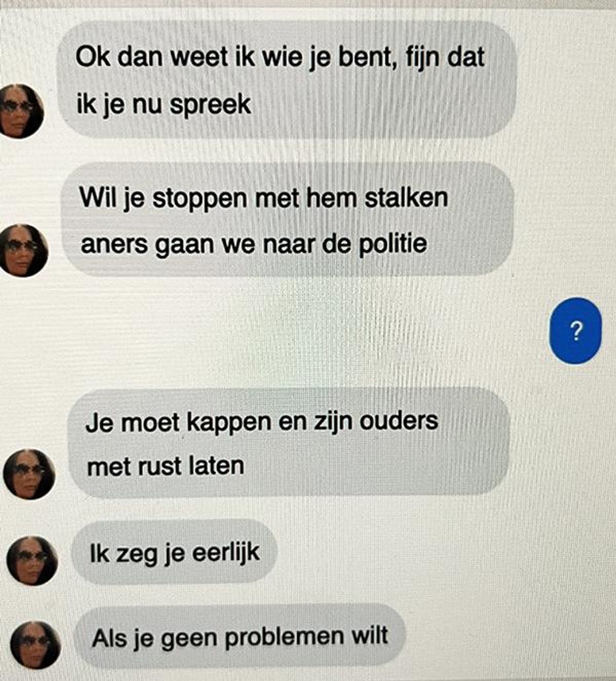Select the 'Wil je stoppen met hem stalken' message
Screen dimensions: 616x681
[287, 220]
